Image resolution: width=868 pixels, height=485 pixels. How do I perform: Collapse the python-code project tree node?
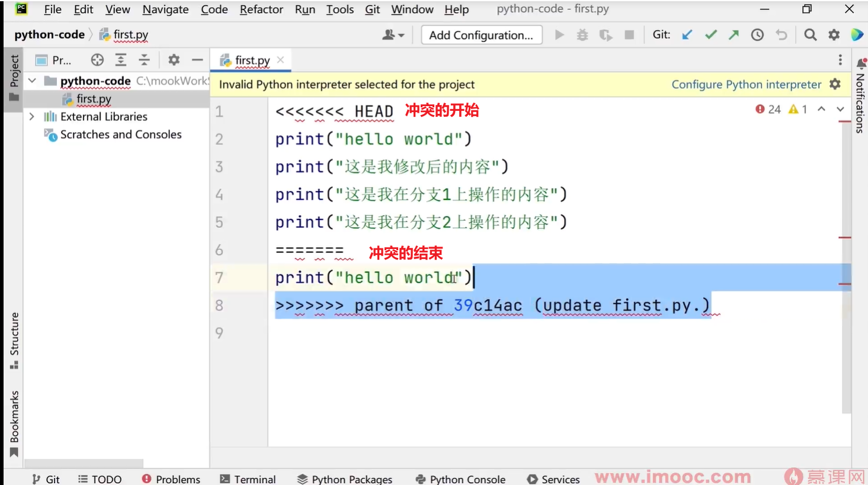[32, 81]
